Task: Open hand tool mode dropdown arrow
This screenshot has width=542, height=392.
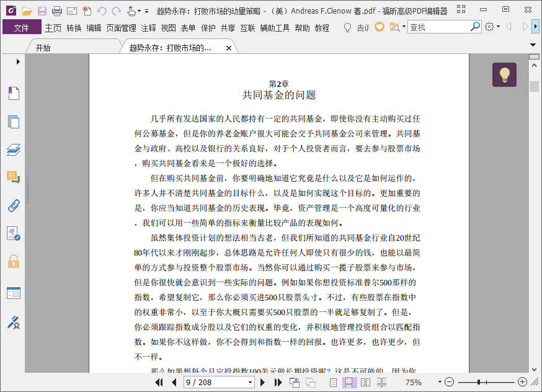Action: point(140,11)
